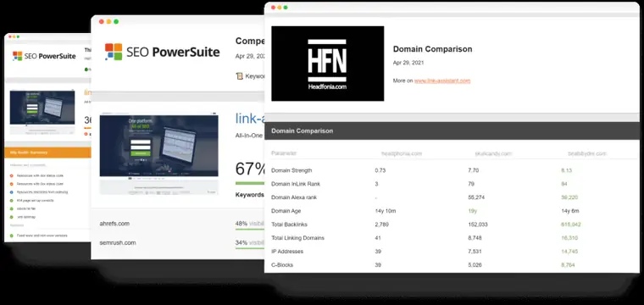Screen dimensions: 644x305
Task: Click the blue icon beside Resources restricted from indexing
Action: pos(12,192)
